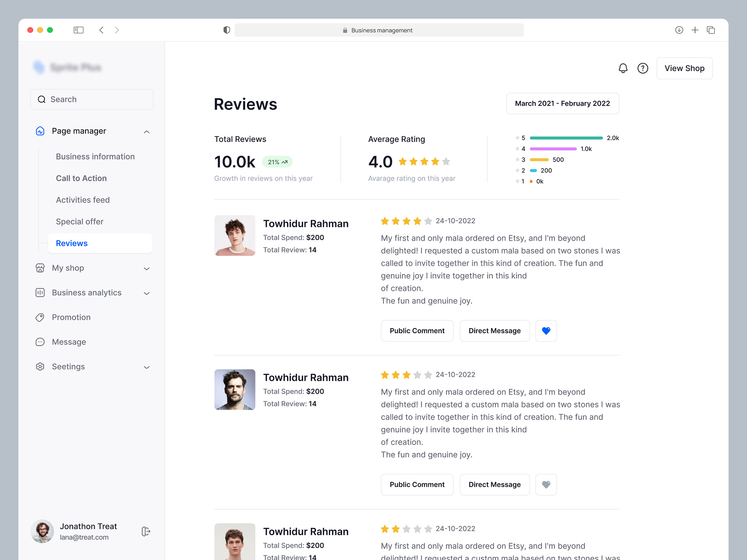Image resolution: width=747 pixels, height=560 pixels.
Task: Click the My shop storefront icon
Action: click(x=40, y=268)
